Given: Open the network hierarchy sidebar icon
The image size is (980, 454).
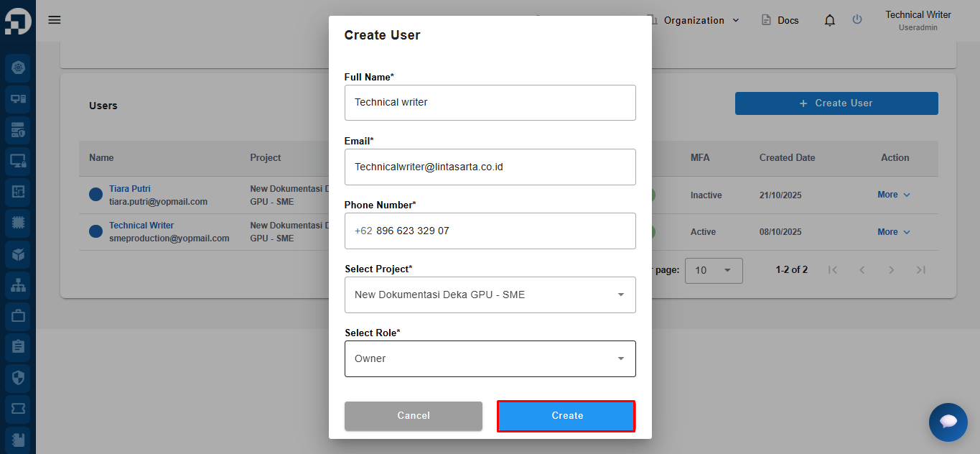Looking at the screenshot, I should pos(18,284).
